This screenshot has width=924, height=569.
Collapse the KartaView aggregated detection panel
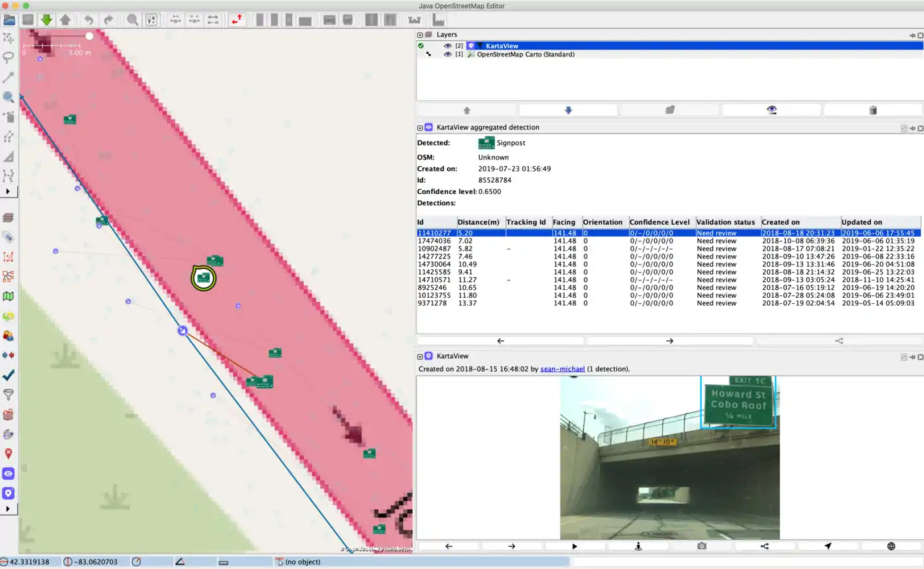pos(420,127)
